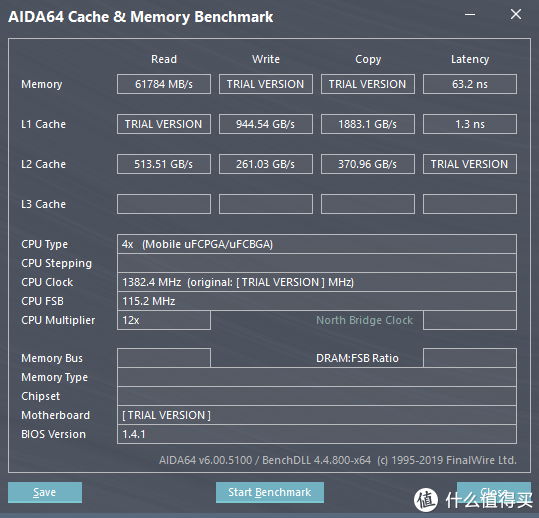Click the empty DRAM:FSB Ratio field
The width and height of the screenshot is (539, 518).
point(470,358)
